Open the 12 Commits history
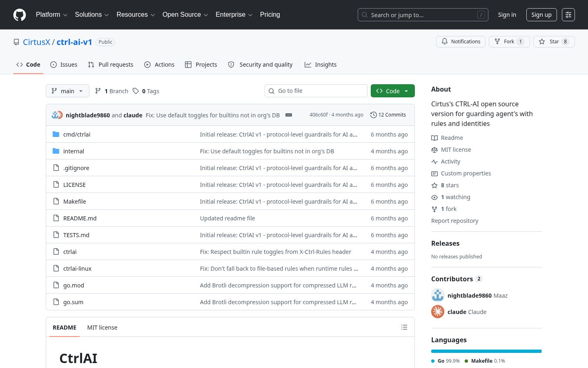Viewport: 588px width, 368px height. point(388,115)
